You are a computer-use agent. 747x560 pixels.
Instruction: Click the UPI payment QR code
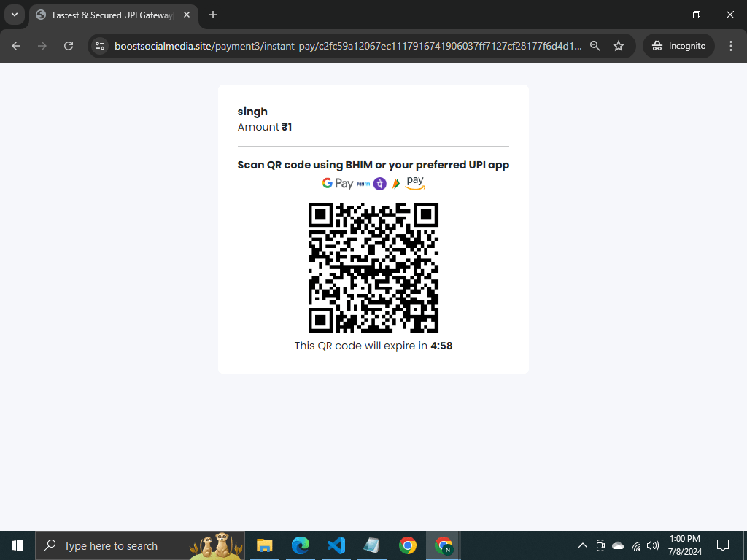pyautogui.click(x=373, y=268)
